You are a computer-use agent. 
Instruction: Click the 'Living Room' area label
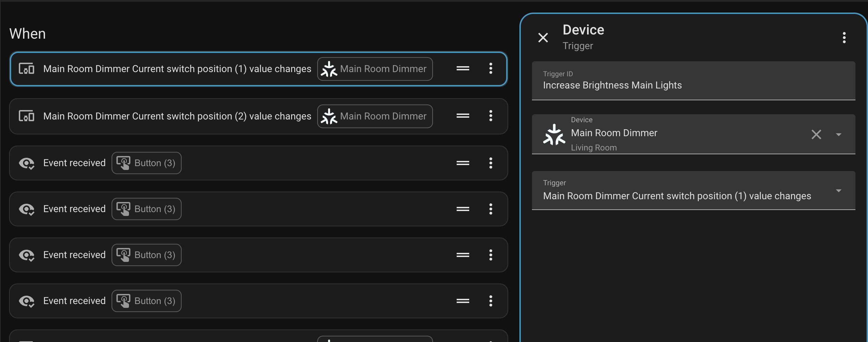tap(594, 148)
